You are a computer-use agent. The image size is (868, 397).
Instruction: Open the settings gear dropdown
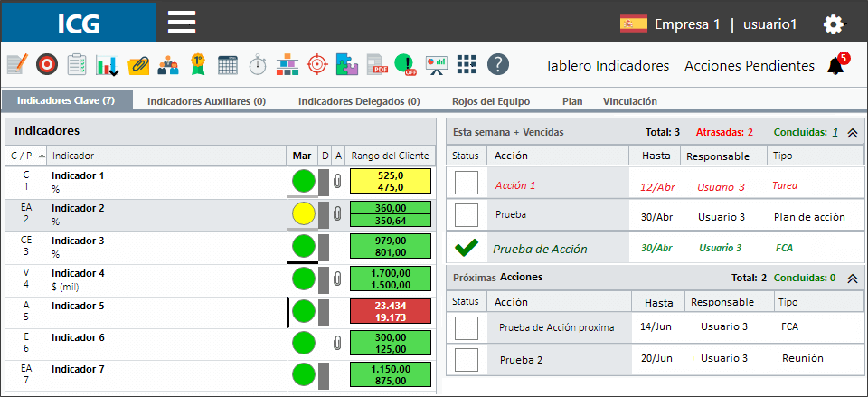[x=833, y=24]
